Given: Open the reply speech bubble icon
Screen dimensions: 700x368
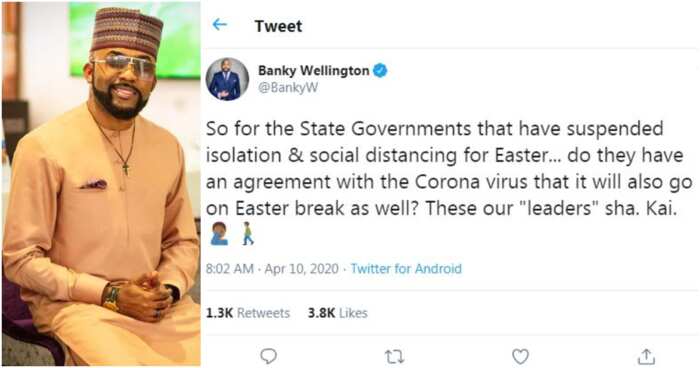Looking at the screenshot, I should click(268, 356).
